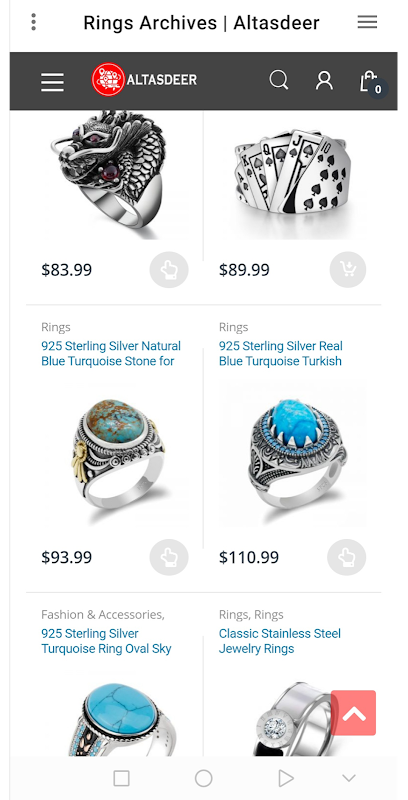Open 925 Sterling Silver Turquoise Ring Oval link

(106, 641)
